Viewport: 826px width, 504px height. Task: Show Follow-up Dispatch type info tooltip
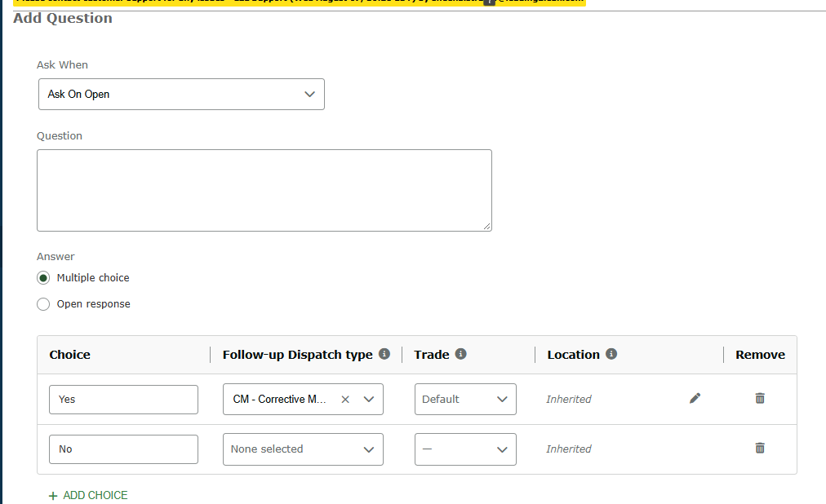tap(384, 354)
